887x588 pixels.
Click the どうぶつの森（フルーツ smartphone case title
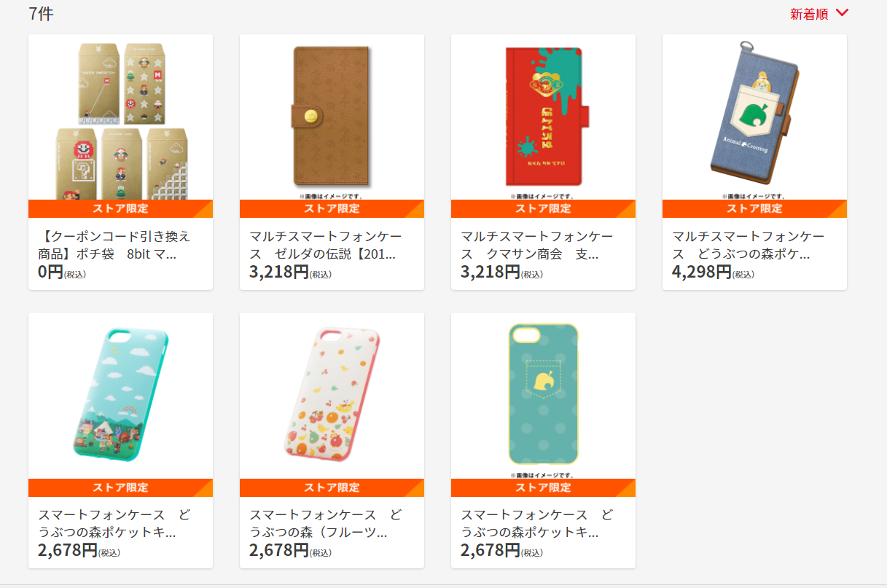(x=325, y=524)
